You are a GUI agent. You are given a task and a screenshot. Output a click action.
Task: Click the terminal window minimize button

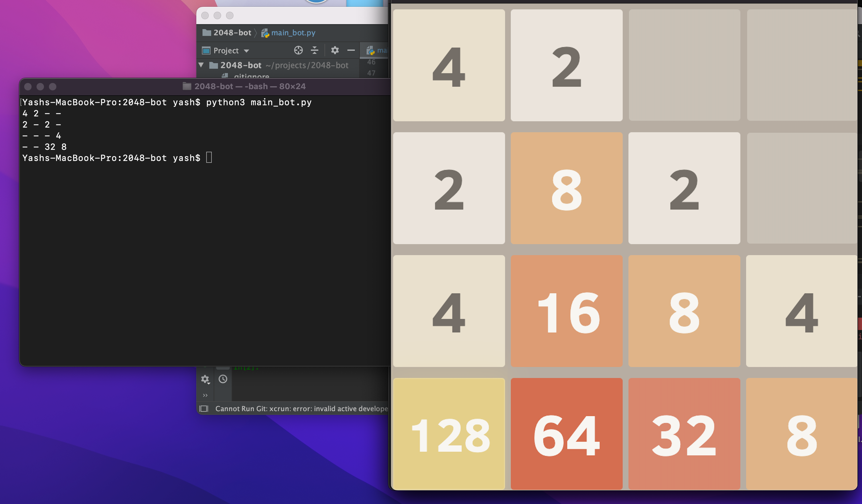point(40,86)
